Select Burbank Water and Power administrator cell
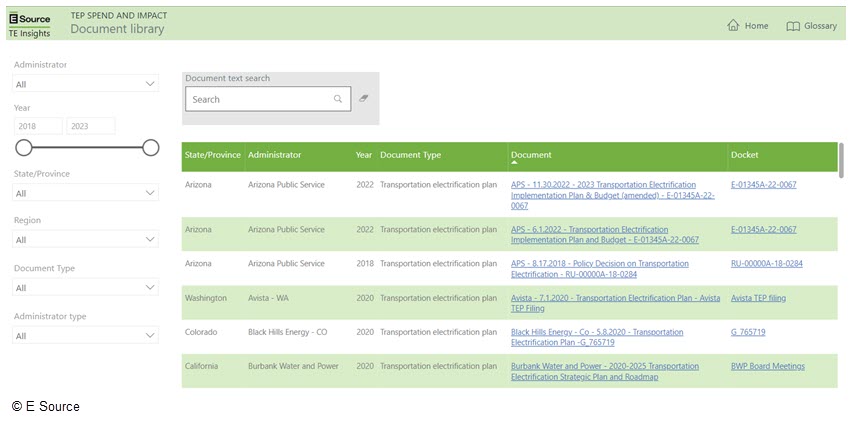The width and height of the screenshot is (852, 422). (x=293, y=367)
